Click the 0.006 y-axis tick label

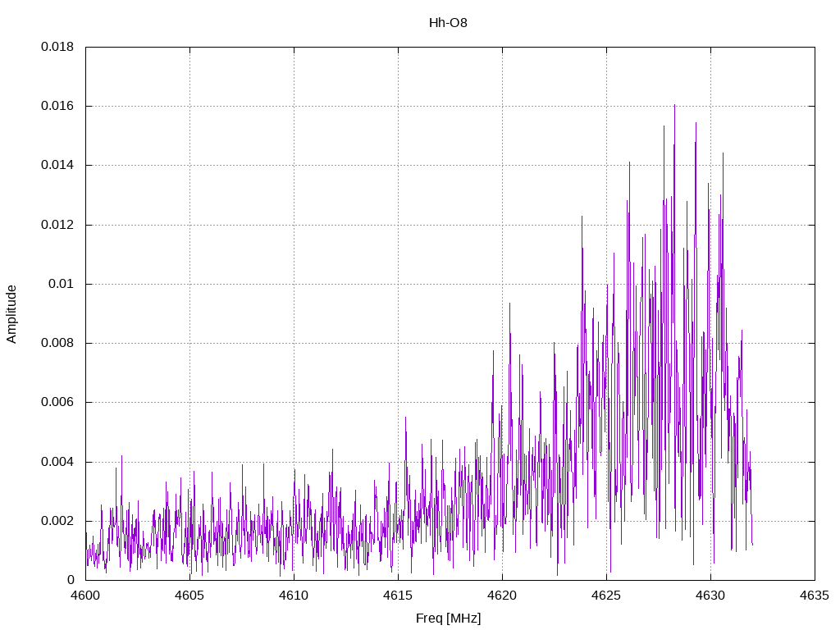(57, 402)
